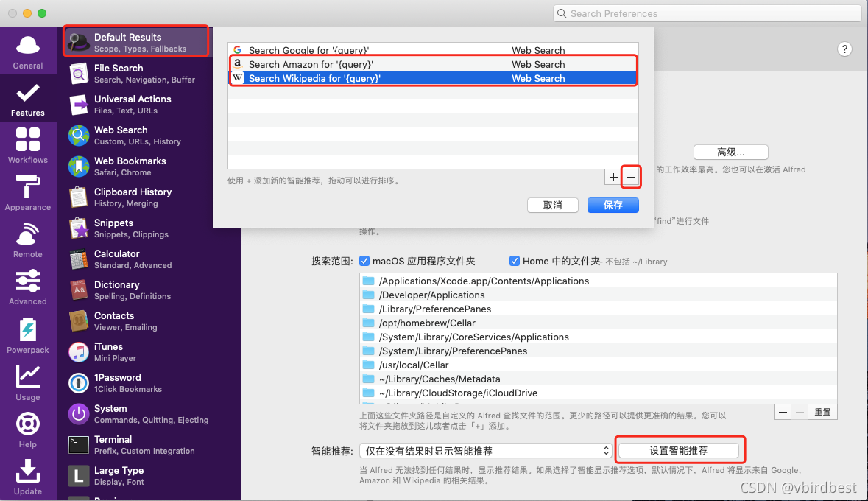Select System commands feature
Image resolution: width=868 pixels, height=501 pixels.
click(x=151, y=414)
